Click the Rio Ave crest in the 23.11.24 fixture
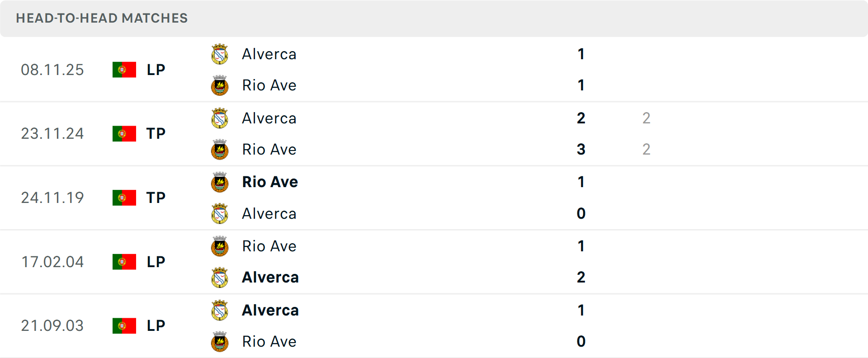 point(220,150)
